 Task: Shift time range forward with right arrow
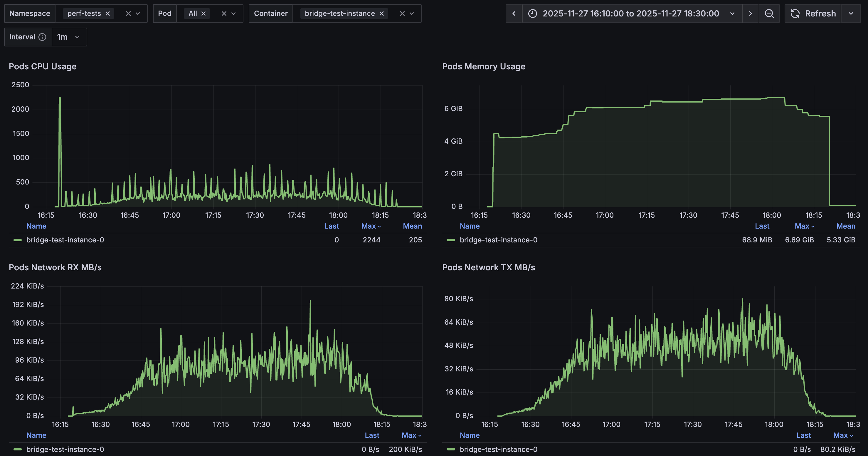tap(751, 14)
